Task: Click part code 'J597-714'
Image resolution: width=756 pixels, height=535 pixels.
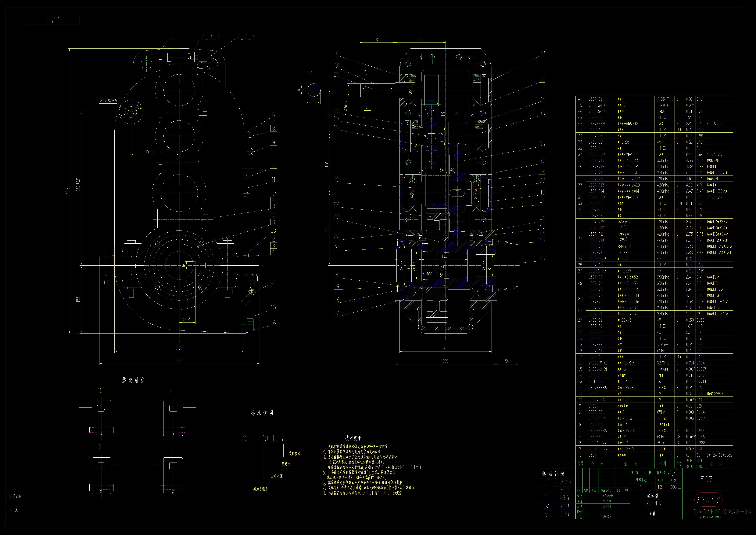Action: click(596, 191)
